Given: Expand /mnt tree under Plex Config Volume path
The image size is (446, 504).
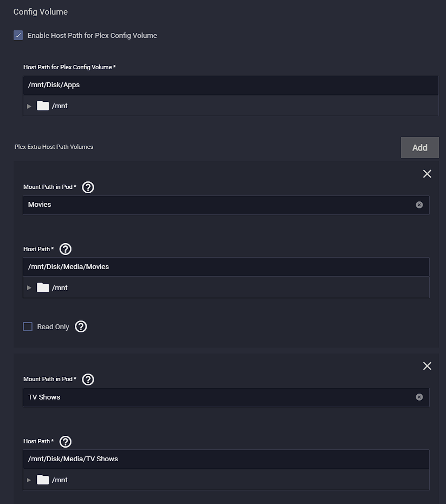Looking at the screenshot, I should (29, 106).
